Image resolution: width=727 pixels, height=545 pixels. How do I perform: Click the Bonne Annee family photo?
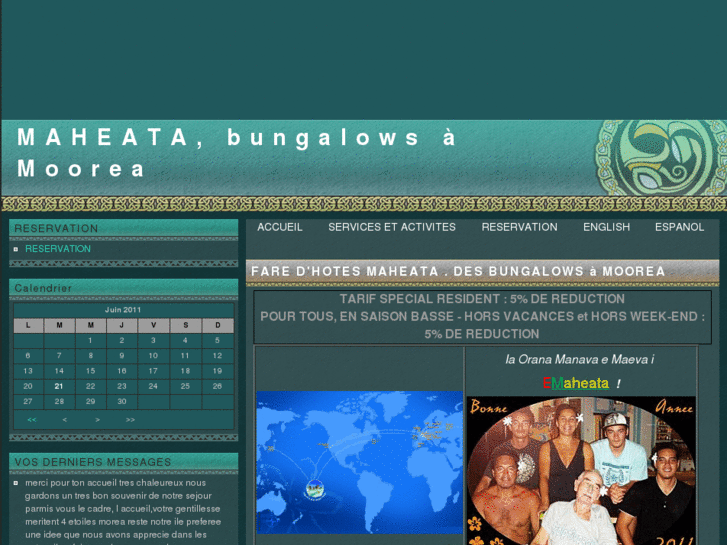click(581, 470)
